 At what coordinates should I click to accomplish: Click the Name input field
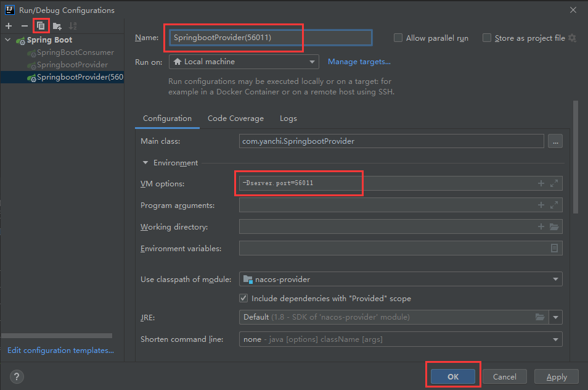(x=271, y=38)
